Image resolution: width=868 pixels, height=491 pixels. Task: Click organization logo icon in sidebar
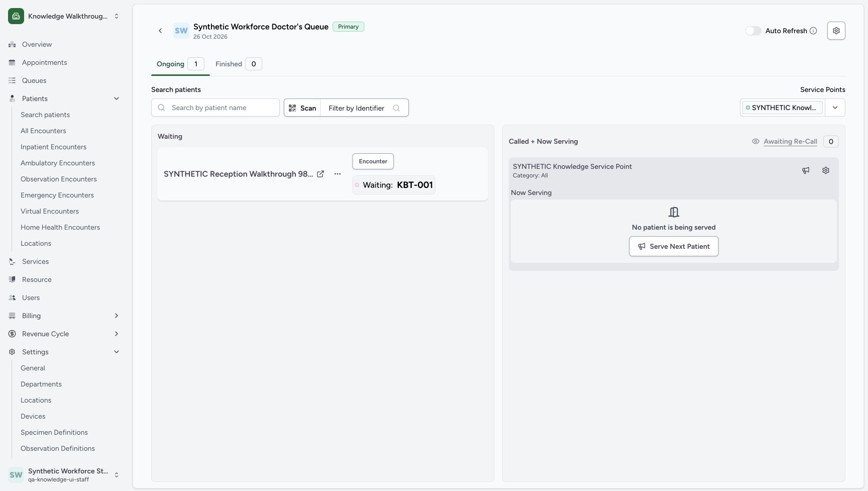pos(16,16)
